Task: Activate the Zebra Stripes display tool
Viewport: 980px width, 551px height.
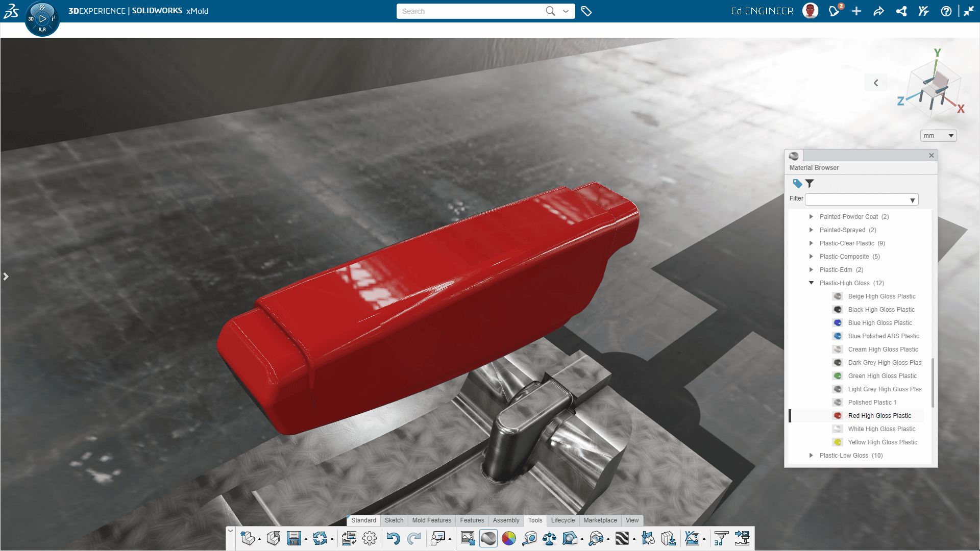Action: pyautogui.click(x=624, y=538)
